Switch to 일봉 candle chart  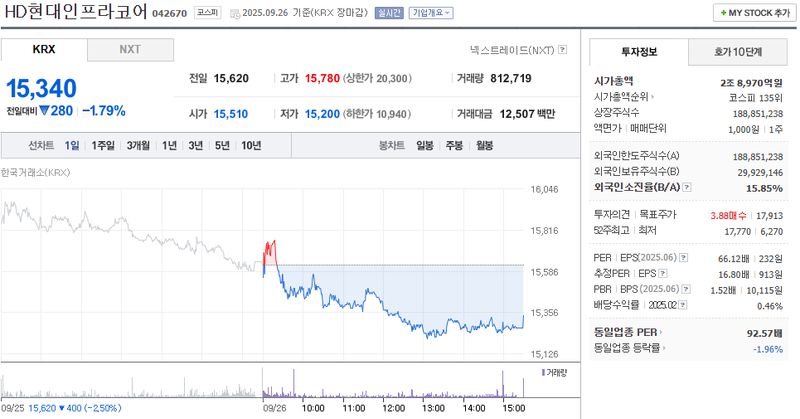[x=424, y=145]
